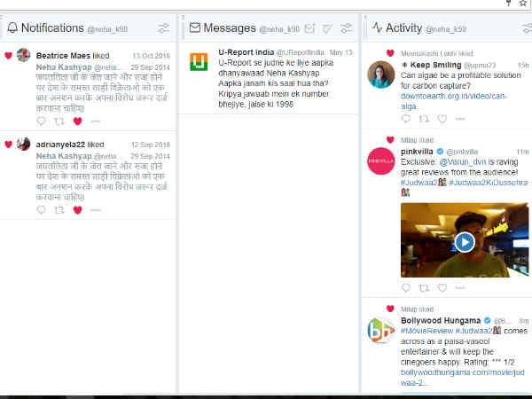Open Keep Smiling profile avatar
The height and width of the screenshot is (399, 532).
[381, 74]
